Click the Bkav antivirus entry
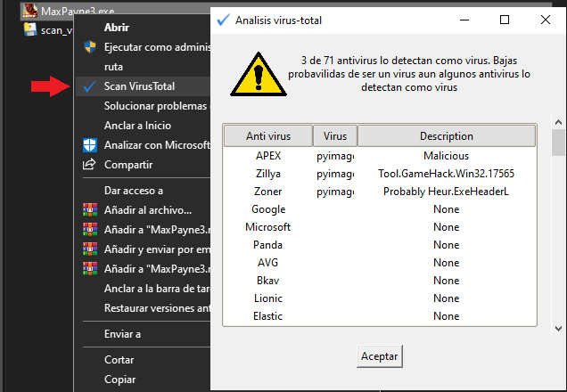Image resolution: width=567 pixels, height=392 pixels. (x=268, y=281)
